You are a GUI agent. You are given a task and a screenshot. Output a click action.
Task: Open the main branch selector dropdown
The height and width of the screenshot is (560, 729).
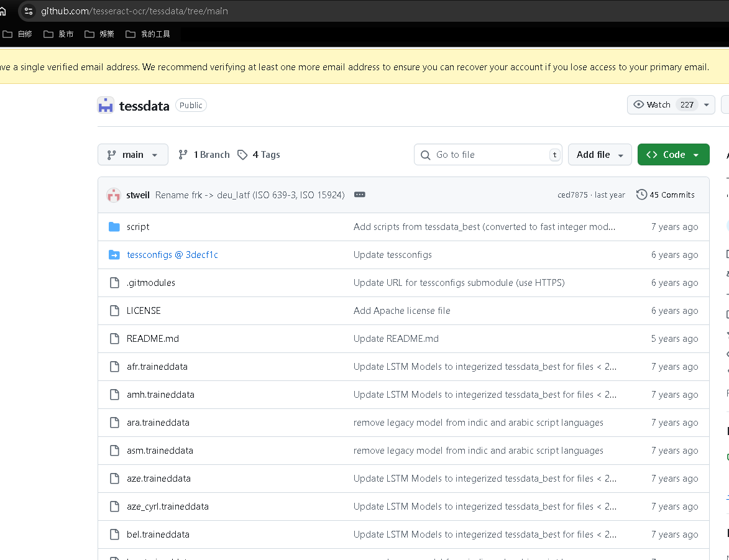(133, 155)
